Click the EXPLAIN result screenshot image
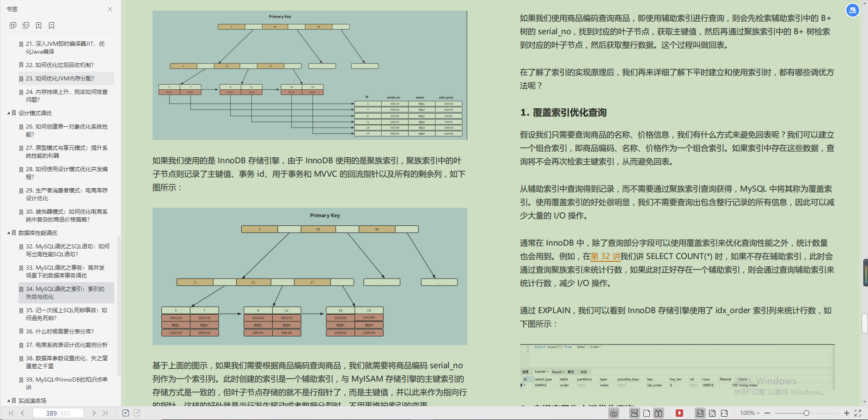Viewport: 868px width, 420px height. (x=677, y=366)
